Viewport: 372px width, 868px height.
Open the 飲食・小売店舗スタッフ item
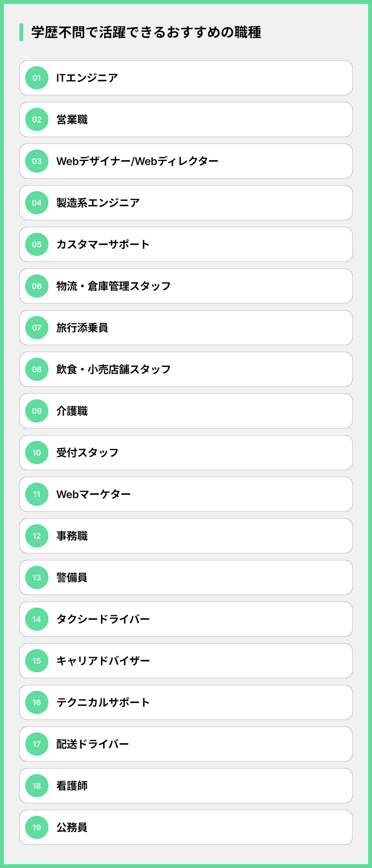click(113, 369)
